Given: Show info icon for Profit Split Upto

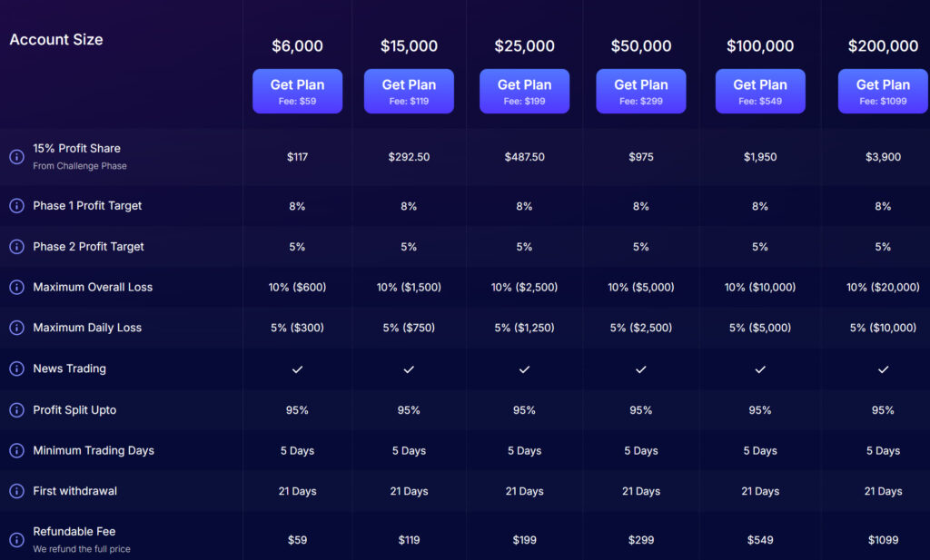Looking at the screenshot, I should [x=16, y=410].
